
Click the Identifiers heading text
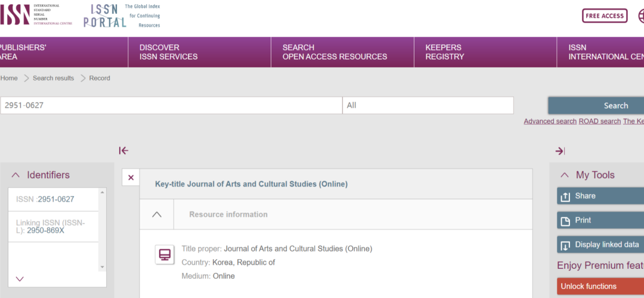(x=48, y=175)
